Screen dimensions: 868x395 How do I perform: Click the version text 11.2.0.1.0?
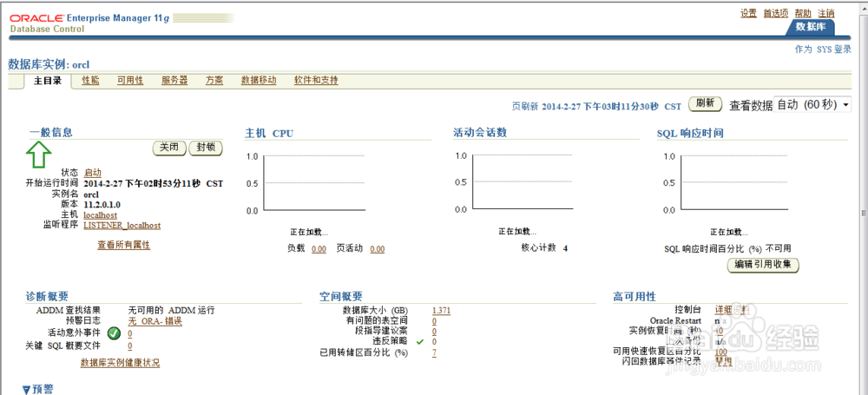point(102,204)
